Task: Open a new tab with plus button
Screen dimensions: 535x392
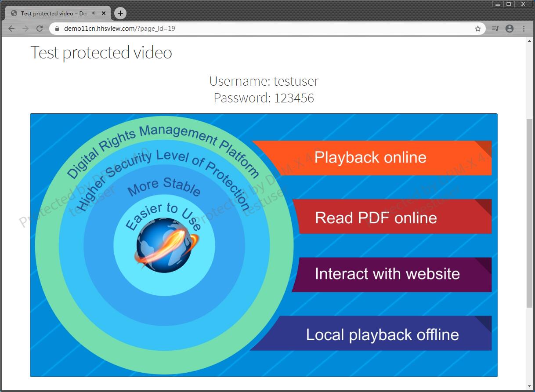Action: pyautogui.click(x=120, y=13)
